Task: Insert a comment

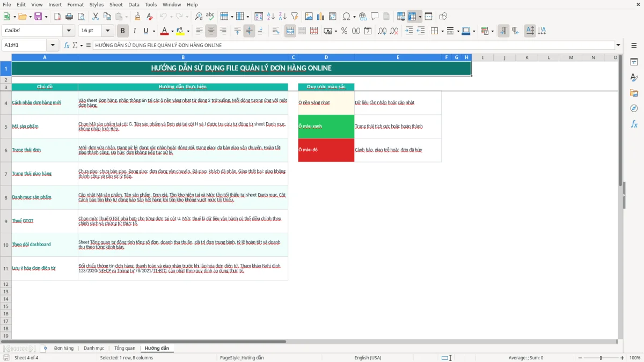Action: 375,17
